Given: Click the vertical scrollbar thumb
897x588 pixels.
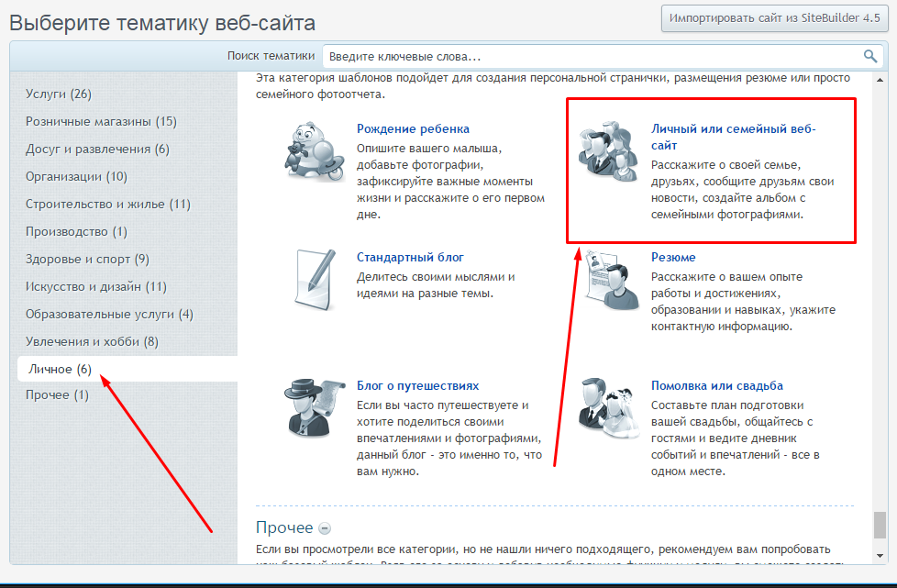Looking at the screenshot, I should 880,524.
